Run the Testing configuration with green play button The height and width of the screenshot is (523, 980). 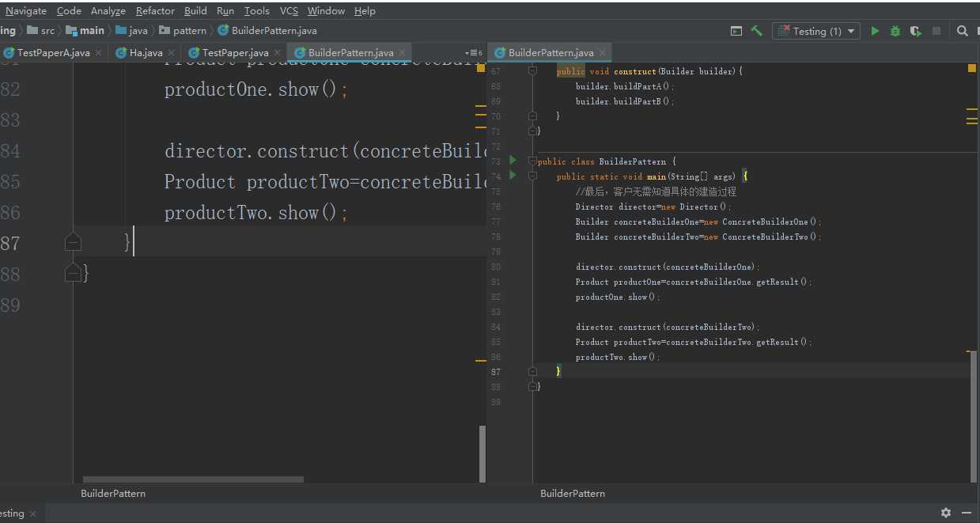[x=875, y=31]
